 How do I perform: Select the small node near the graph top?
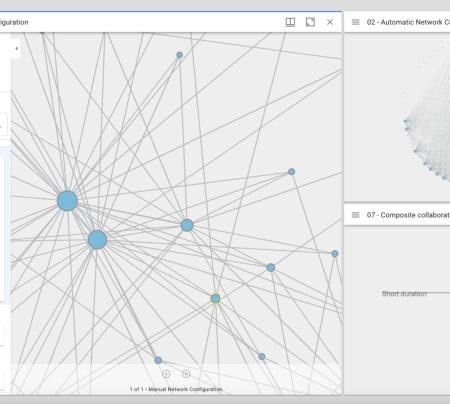[180, 55]
